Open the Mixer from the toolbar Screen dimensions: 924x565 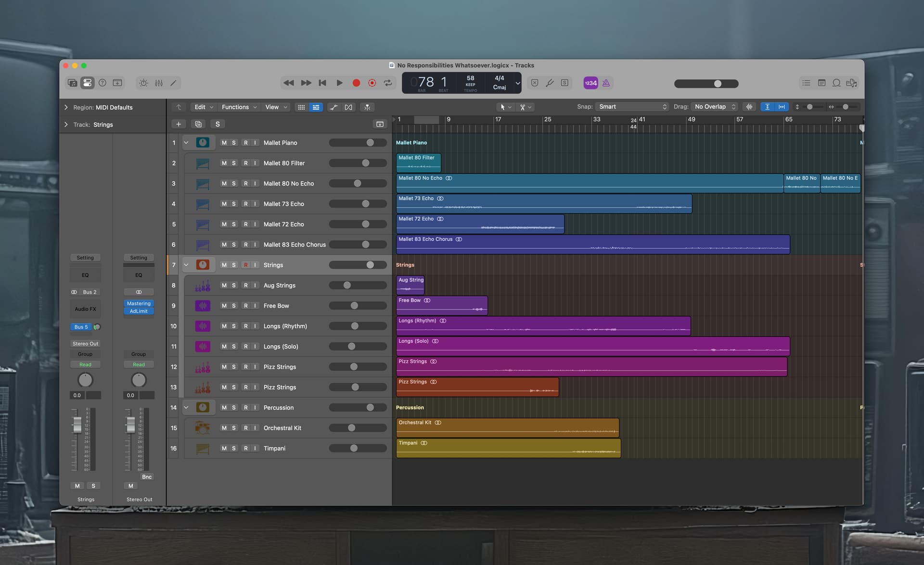159,83
